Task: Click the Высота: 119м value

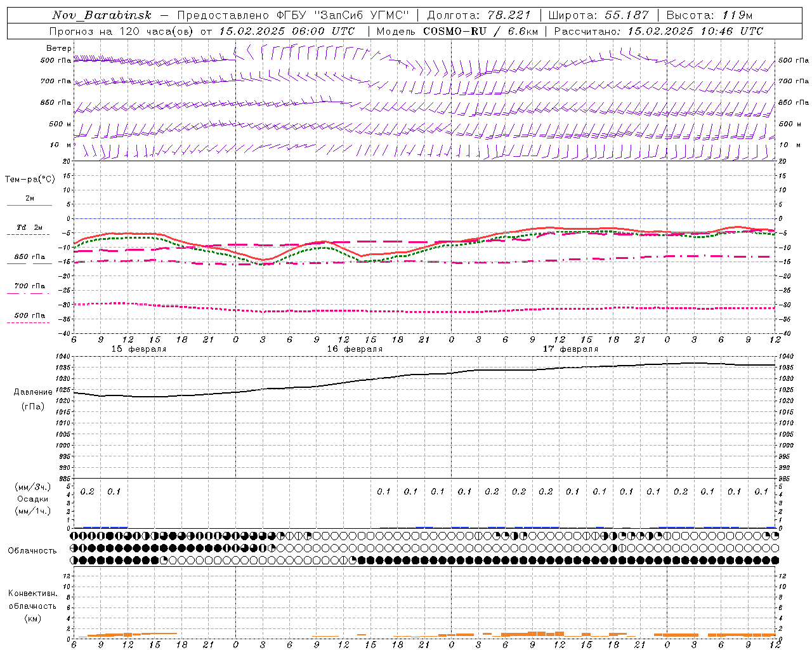Action: (709, 15)
